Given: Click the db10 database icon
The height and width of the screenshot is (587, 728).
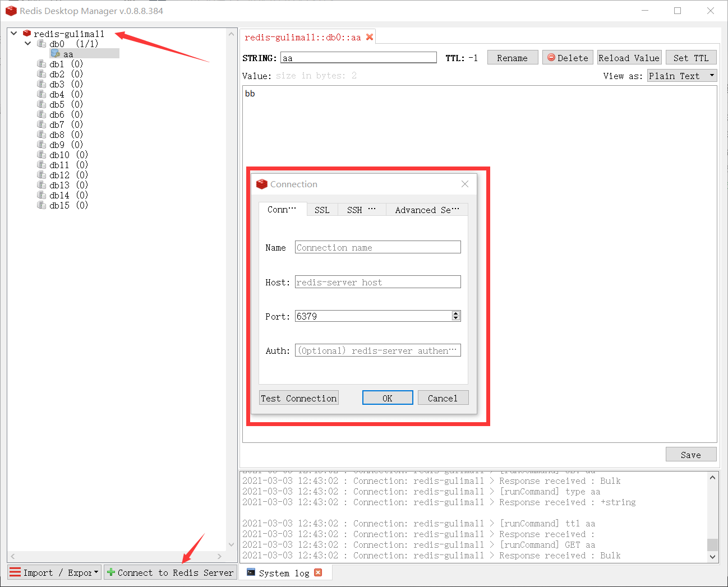Looking at the screenshot, I should point(42,155).
